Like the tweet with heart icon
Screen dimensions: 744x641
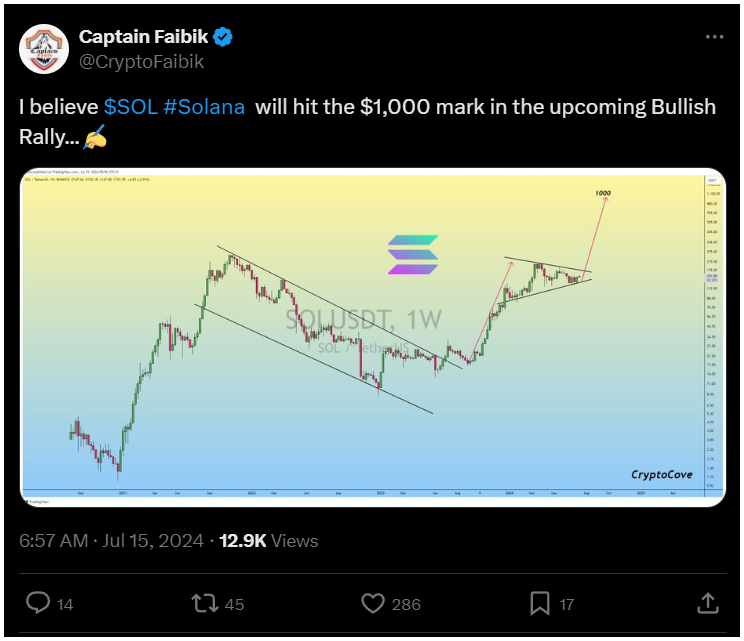[372, 604]
